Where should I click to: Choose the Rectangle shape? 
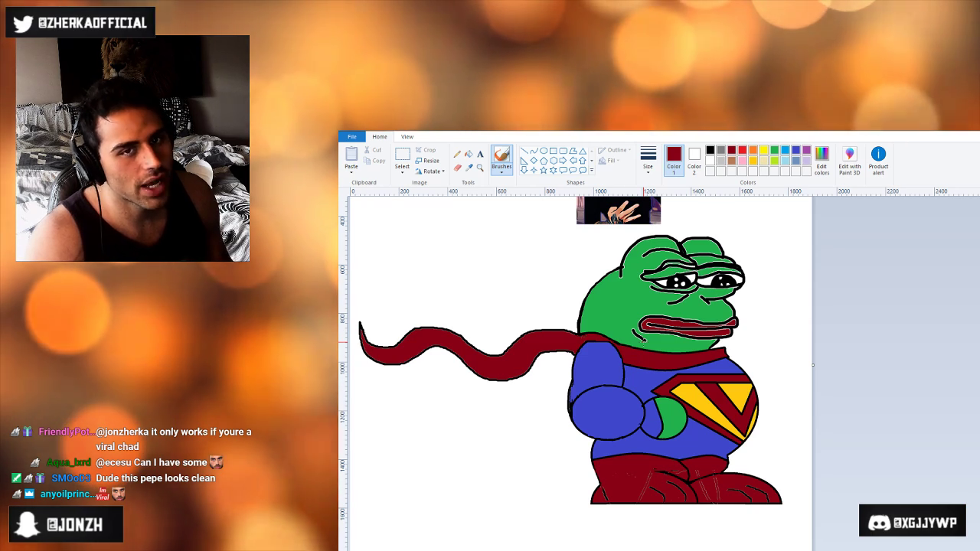coord(554,151)
